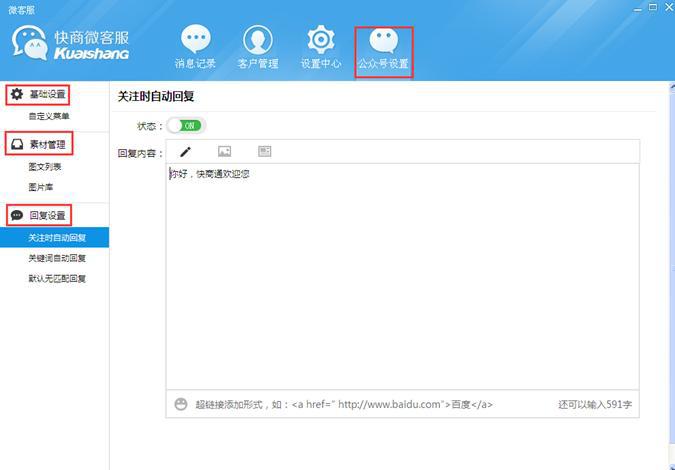Open the 消息记录 message records icon
This screenshot has width=675, height=470.
pos(195,41)
